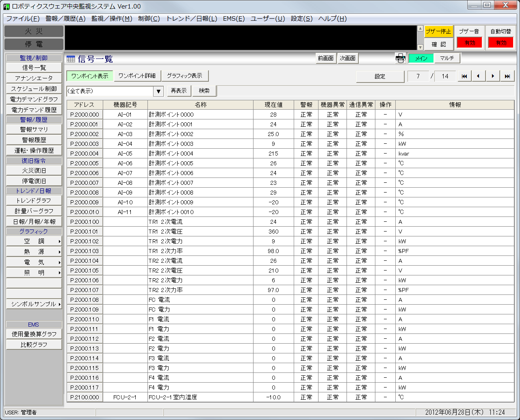Viewport: 520px width, 420px height.
Task: Select グラフィック表示 view
Action: pos(185,76)
